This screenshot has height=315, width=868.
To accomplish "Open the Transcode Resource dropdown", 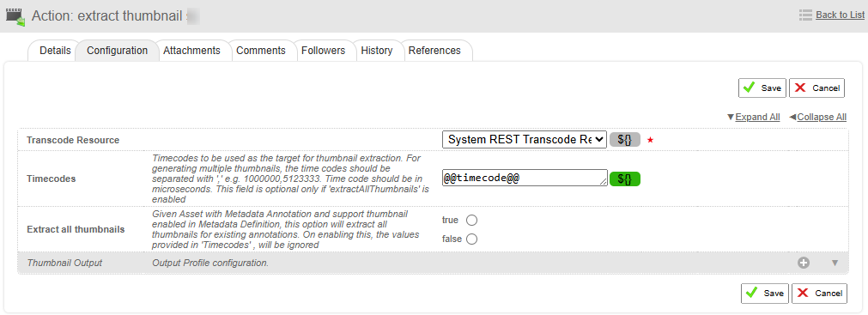I will click(x=525, y=140).
